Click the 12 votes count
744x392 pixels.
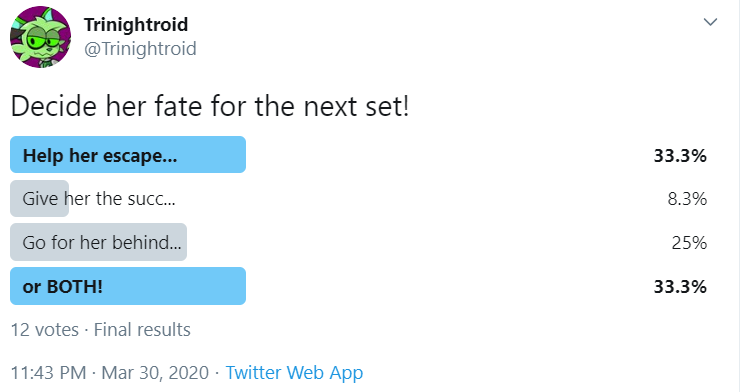(45, 330)
